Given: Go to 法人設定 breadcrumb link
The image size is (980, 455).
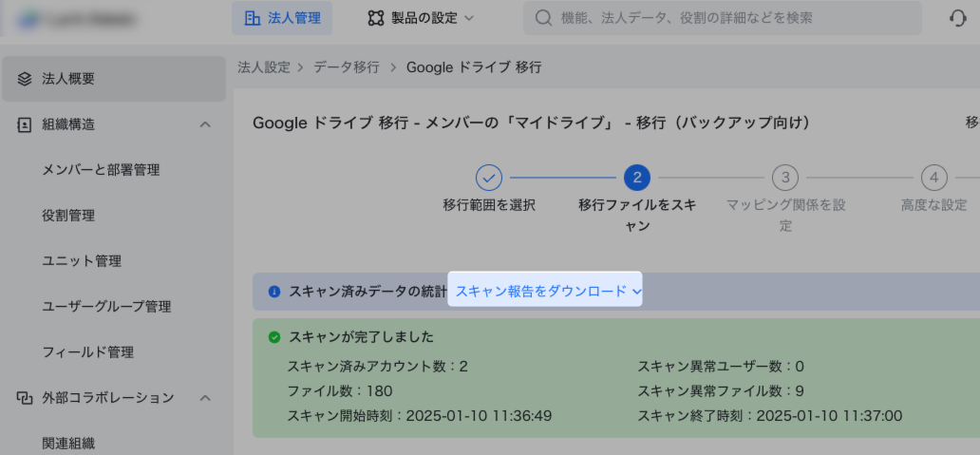Looking at the screenshot, I should click(x=263, y=67).
